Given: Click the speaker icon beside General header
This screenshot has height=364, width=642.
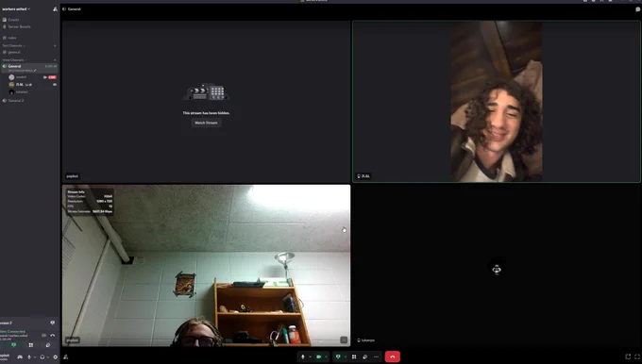Looking at the screenshot, I should point(64,9).
